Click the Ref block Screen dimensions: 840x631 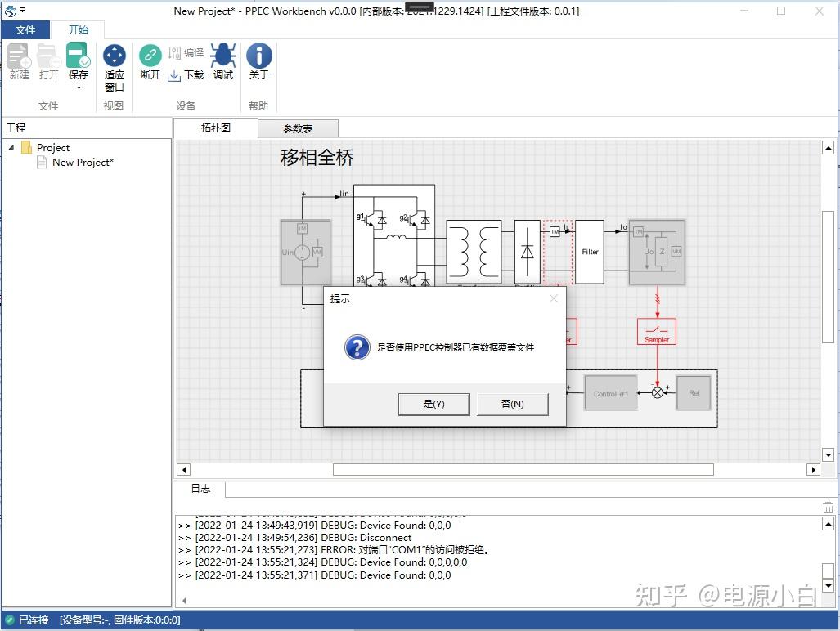point(694,393)
